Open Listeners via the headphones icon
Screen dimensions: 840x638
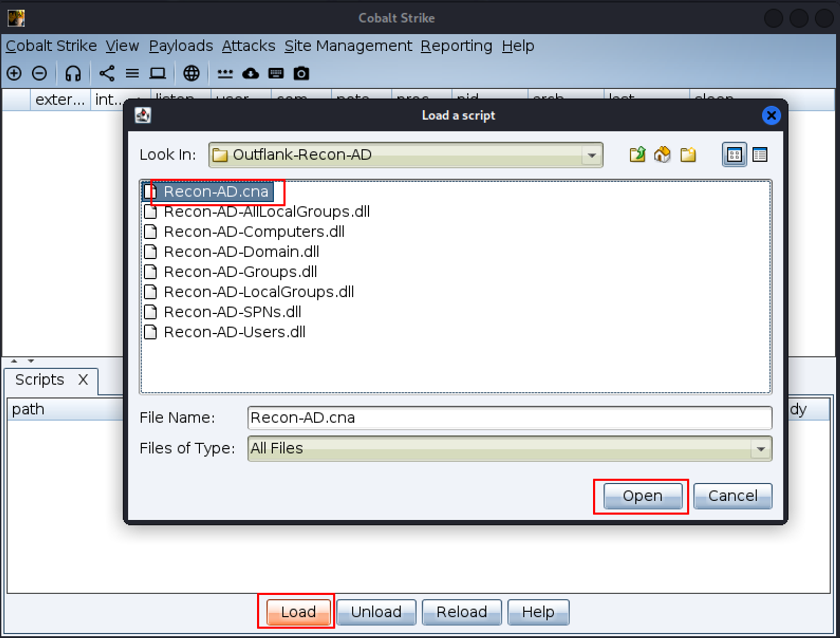pyautogui.click(x=73, y=73)
